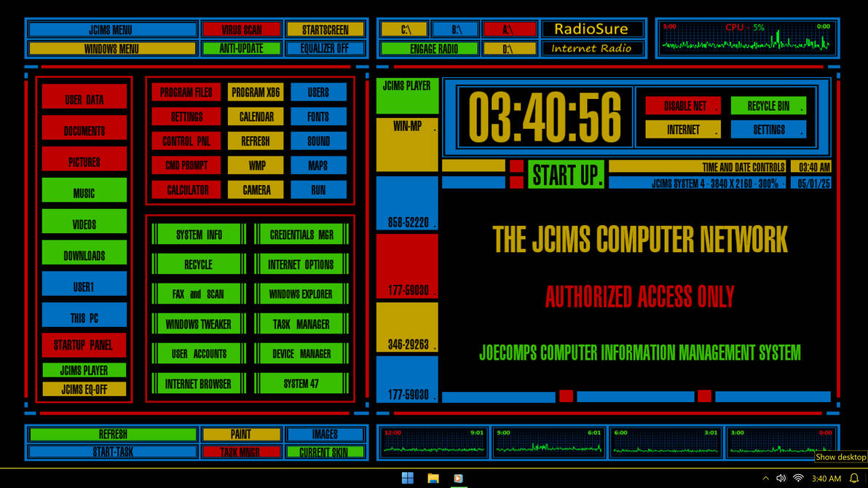Open DEVICE MANAGER

click(301, 353)
